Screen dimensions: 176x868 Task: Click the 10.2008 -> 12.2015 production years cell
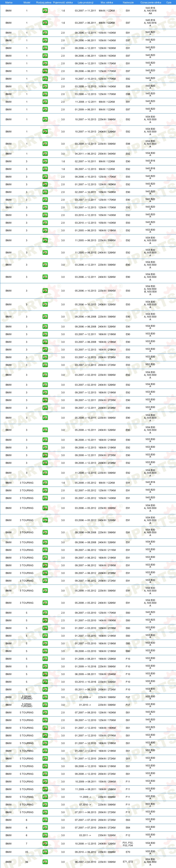point(85,844)
